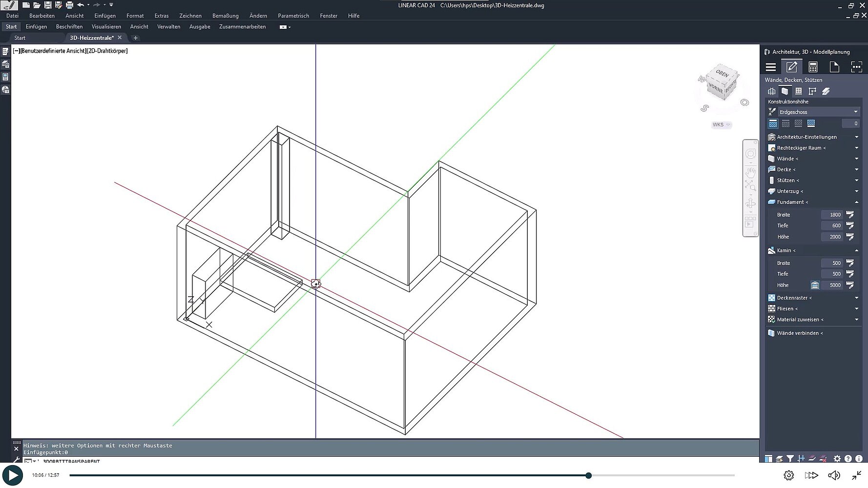Click the measure icon beside Fundament Breite

(850, 215)
